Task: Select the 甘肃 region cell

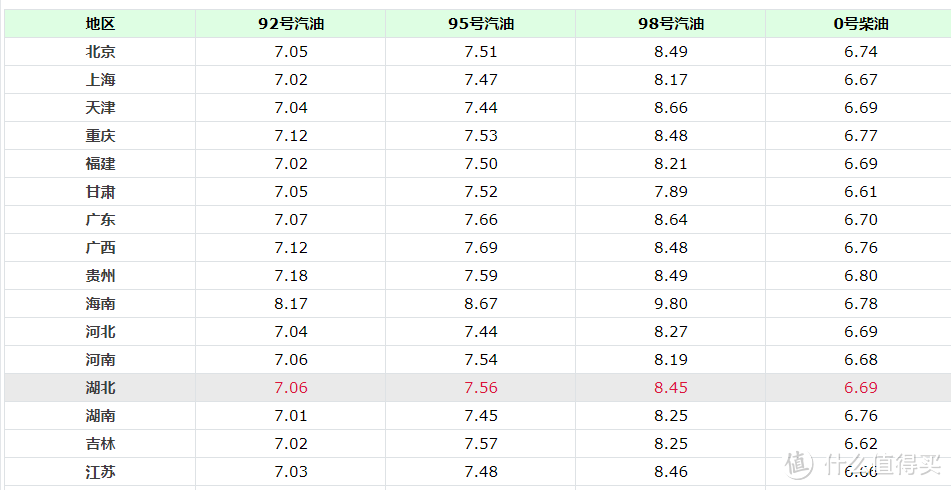Action: (x=100, y=192)
